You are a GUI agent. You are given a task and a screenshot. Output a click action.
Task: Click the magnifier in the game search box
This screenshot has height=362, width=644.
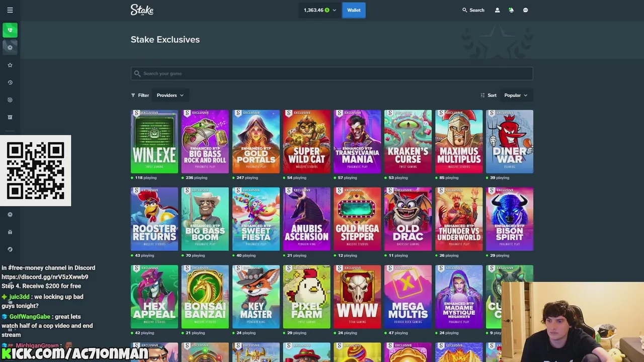click(x=137, y=73)
